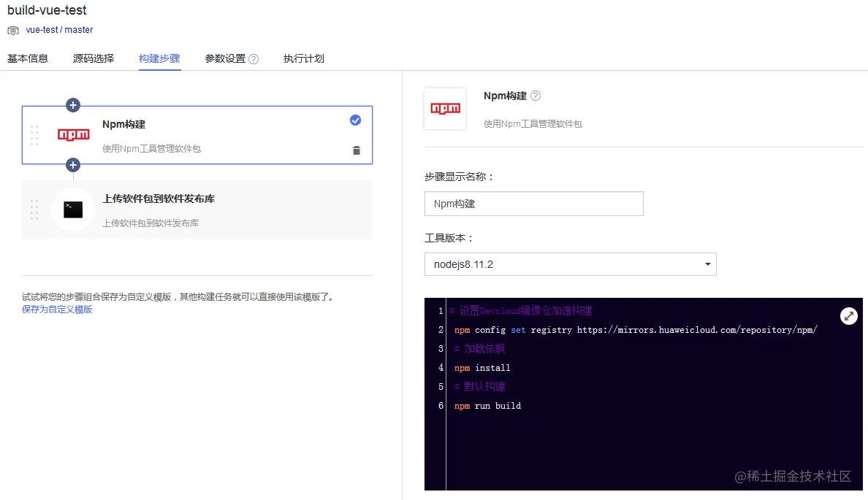
Task: Toggle the blue checkmark on Npm构建 card
Action: [x=356, y=120]
